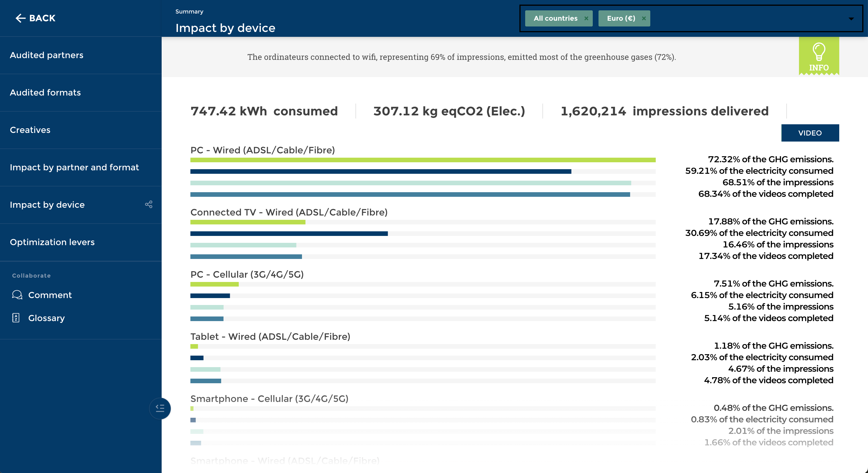Click the sidebar collapse icon

click(160, 408)
